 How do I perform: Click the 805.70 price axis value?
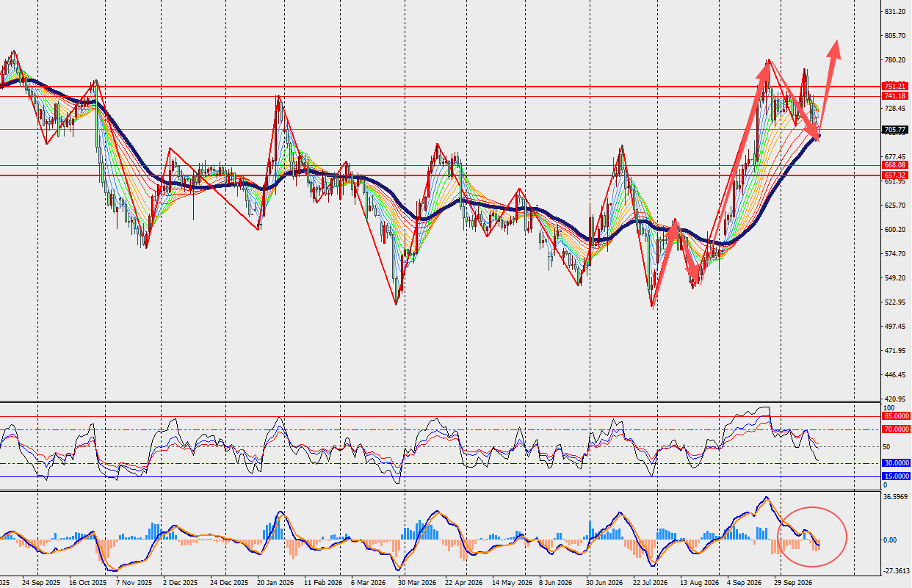click(x=894, y=36)
